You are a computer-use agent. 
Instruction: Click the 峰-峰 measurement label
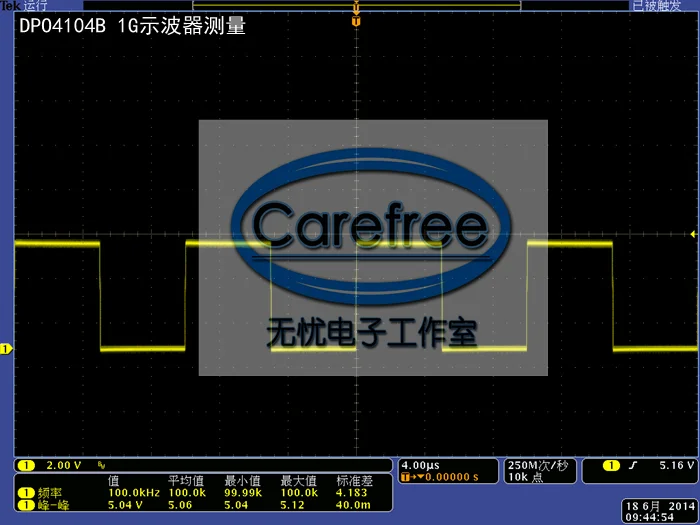[x=53, y=505]
